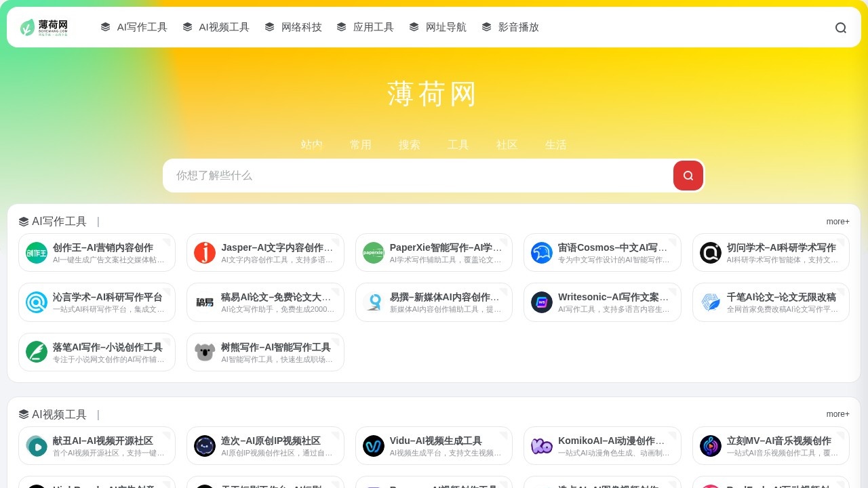Click the 沁言学术 blue ring icon
This screenshot has width=868, height=488.
37,302
